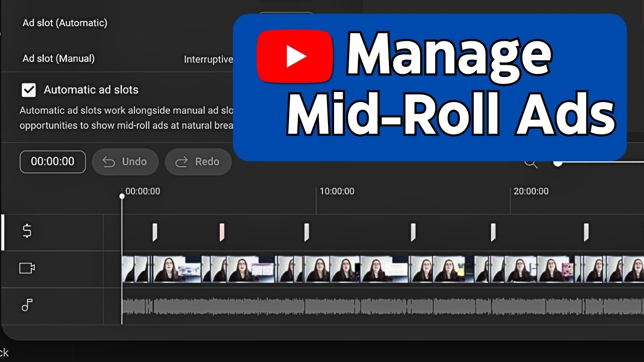Screen dimensions: 644x362
Task: Toggle the Automatic ad slots checkbox
Action: pyautogui.click(x=29, y=90)
